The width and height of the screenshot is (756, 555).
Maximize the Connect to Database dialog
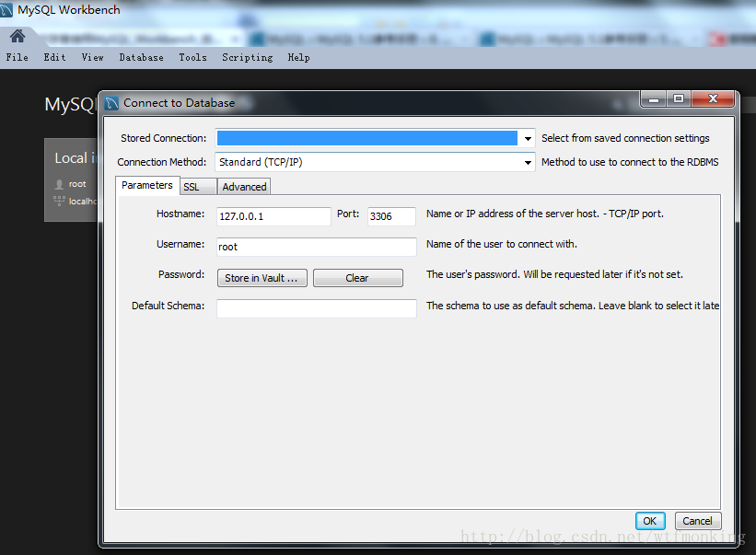[679, 99]
